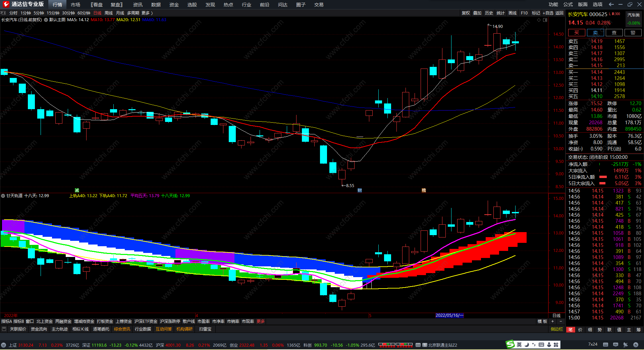Click the soft keyboard icon in Sogou bar

(541, 345)
